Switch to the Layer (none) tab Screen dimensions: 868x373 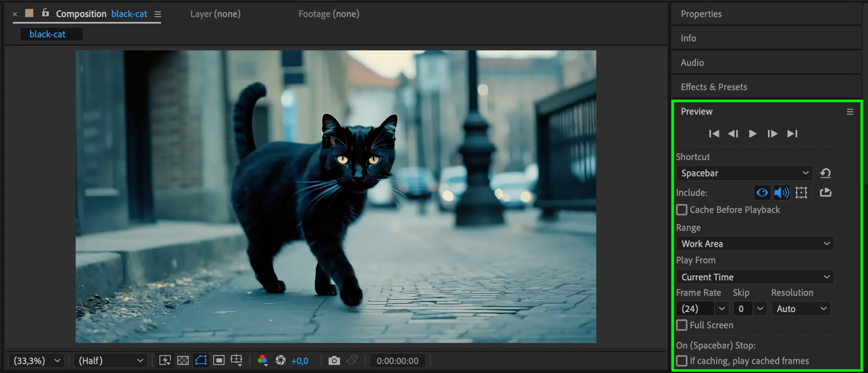click(215, 14)
